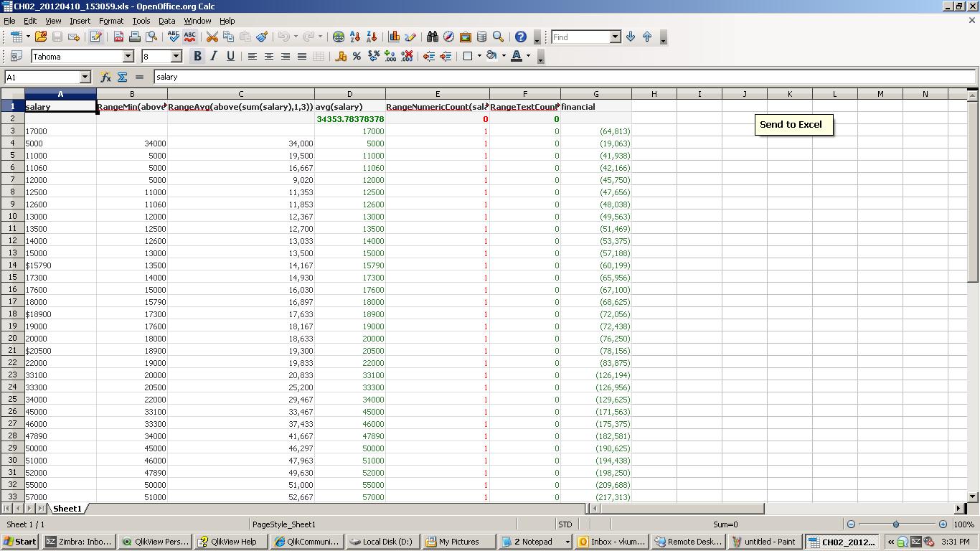Viewport: 980px width, 551px height.
Task: Click the Send to Excel button
Action: [x=794, y=125]
